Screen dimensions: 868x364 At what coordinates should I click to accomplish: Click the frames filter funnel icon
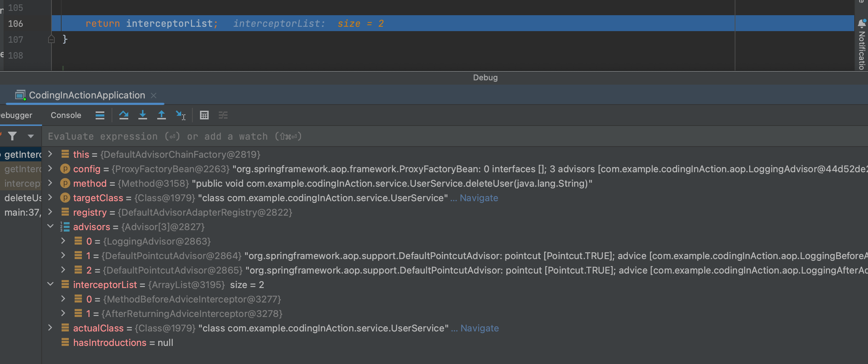point(13,136)
